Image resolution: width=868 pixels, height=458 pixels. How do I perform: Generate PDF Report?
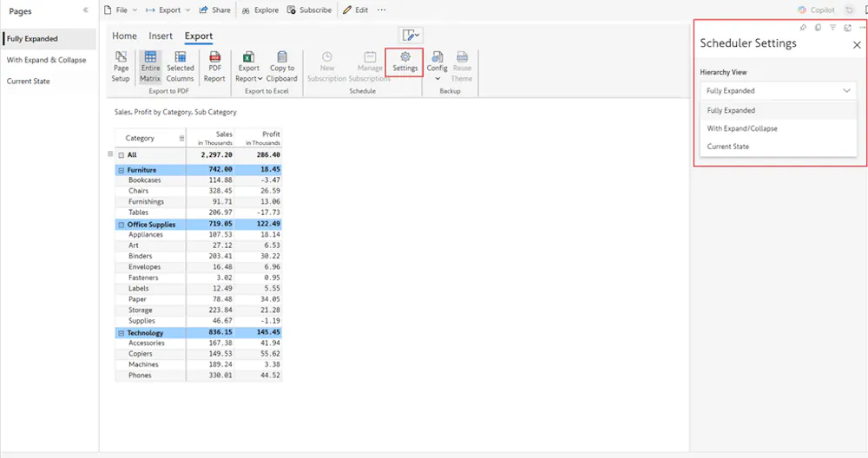pos(214,67)
